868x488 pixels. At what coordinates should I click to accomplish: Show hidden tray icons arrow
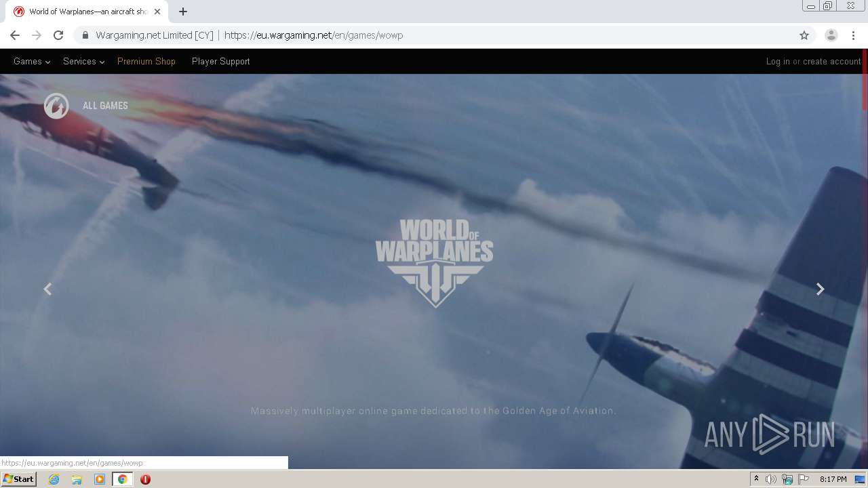pos(756,479)
